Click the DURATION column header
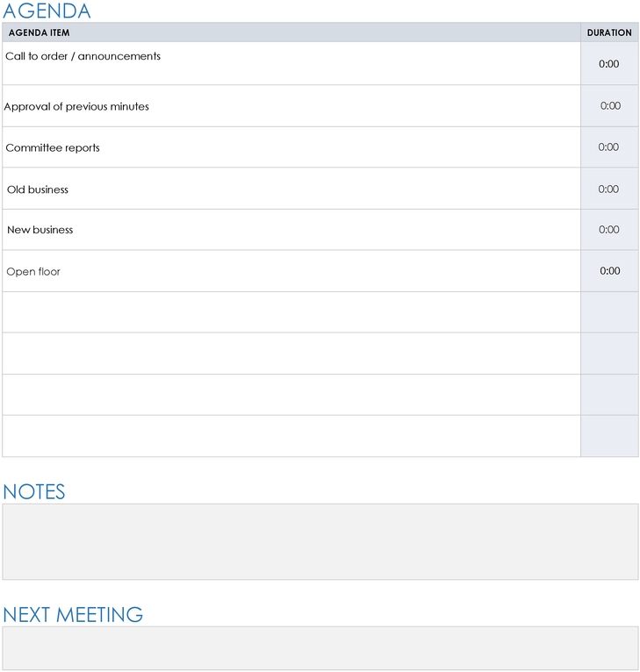The image size is (640, 672). (x=609, y=32)
